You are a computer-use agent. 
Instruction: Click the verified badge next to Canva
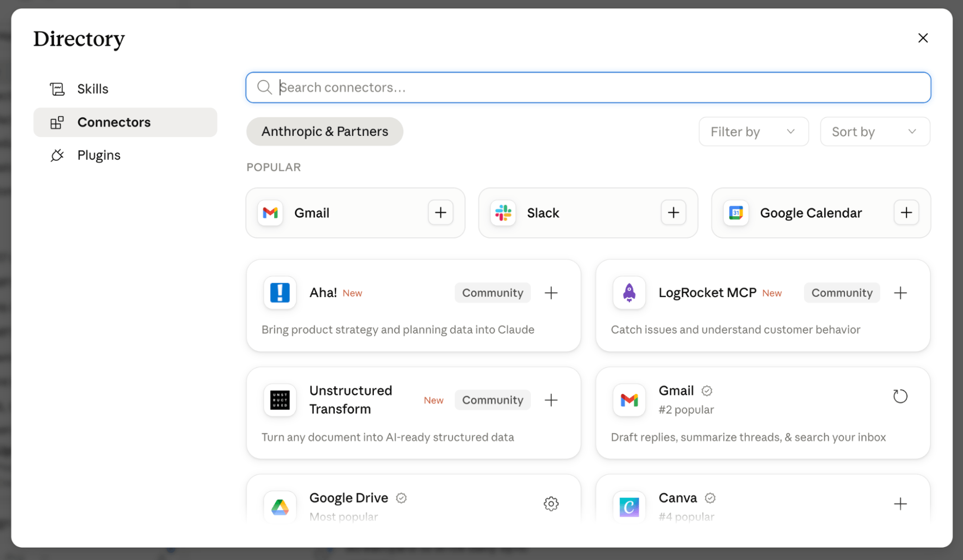pos(710,498)
